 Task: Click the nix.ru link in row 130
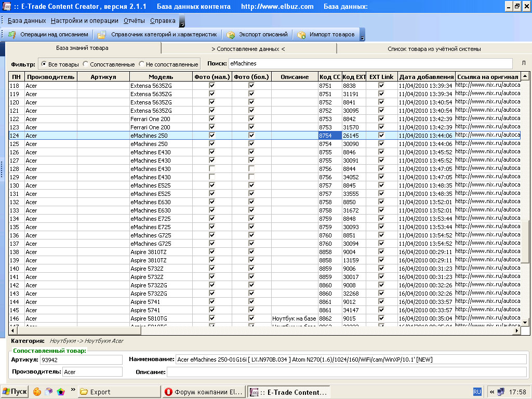click(487, 185)
